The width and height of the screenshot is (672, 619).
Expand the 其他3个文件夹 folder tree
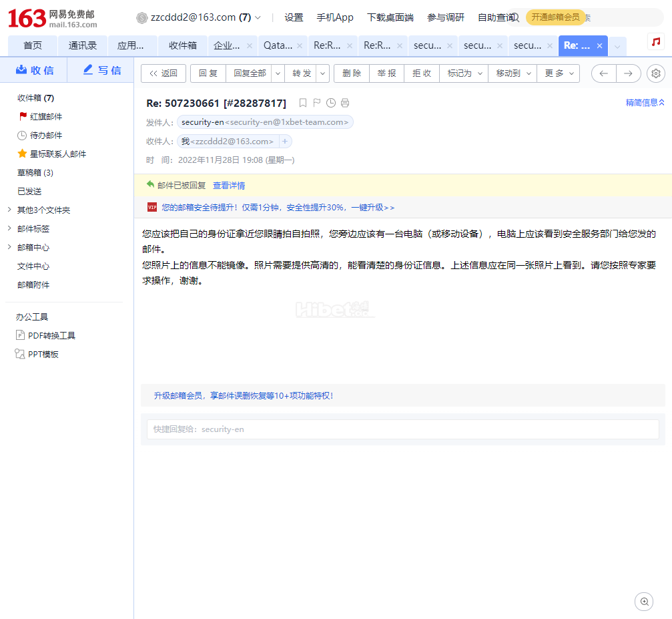(9, 210)
